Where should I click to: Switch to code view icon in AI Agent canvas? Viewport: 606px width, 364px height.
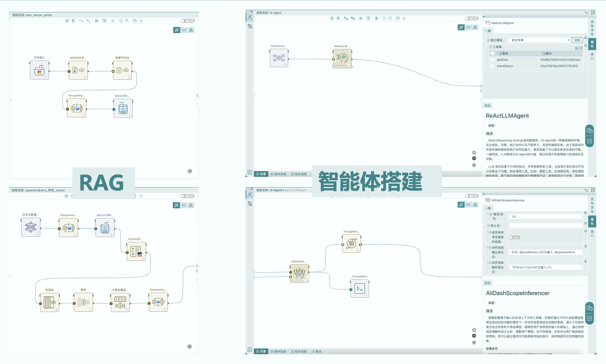[468, 27]
